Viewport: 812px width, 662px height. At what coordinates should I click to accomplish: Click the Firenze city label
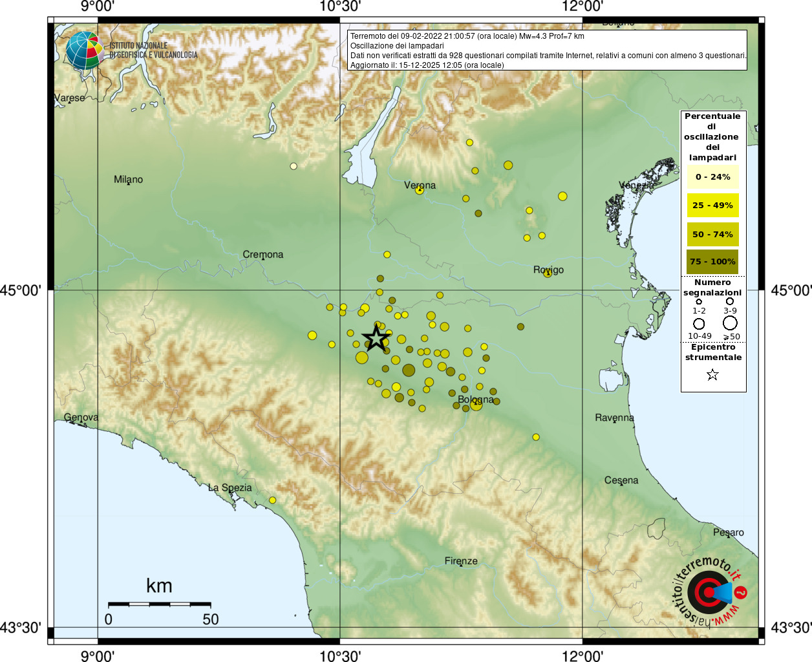pos(461,561)
